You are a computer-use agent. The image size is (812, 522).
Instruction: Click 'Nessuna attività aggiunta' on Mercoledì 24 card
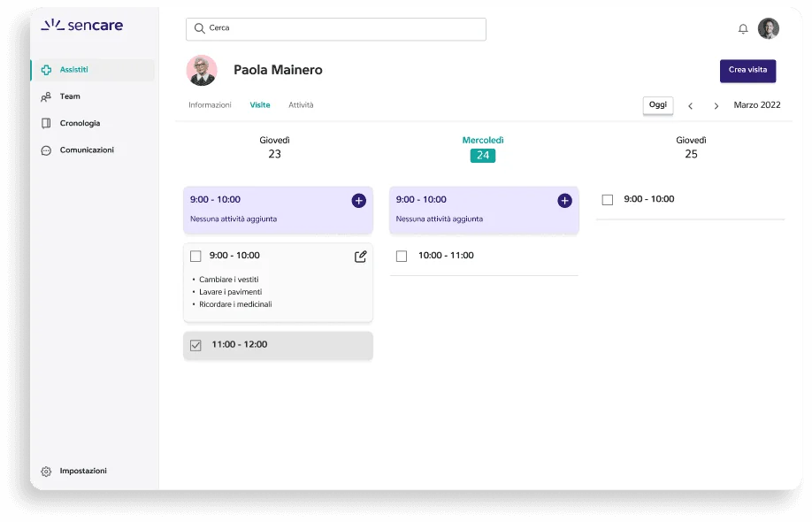pos(439,219)
